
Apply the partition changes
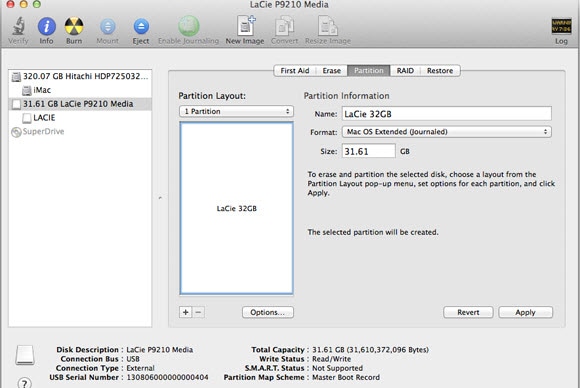click(526, 312)
